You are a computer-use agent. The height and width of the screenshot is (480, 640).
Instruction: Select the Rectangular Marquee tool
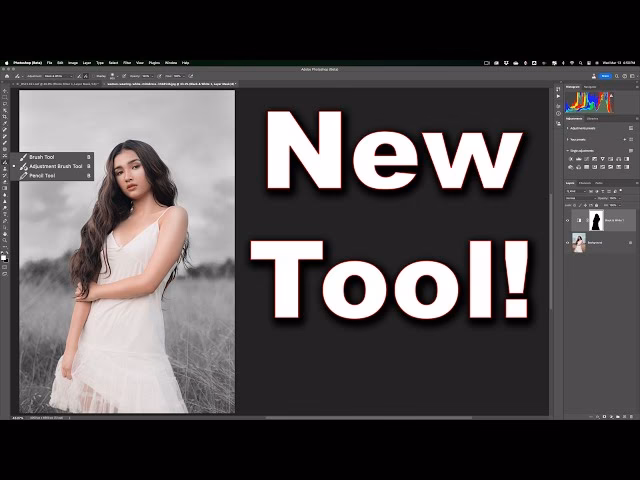pos(5,98)
